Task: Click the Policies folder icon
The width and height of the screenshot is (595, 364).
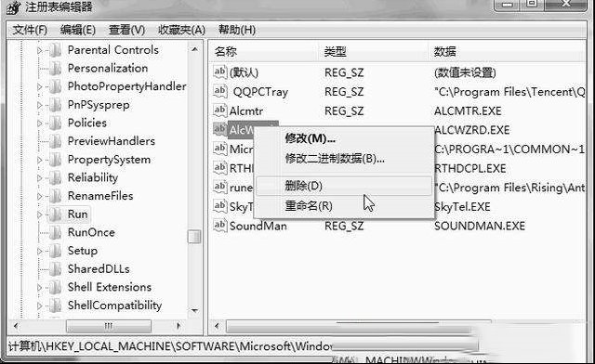Action: click(x=56, y=123)
